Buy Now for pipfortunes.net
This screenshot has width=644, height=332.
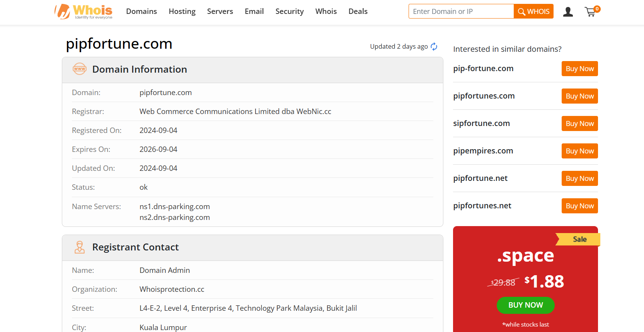579,206
